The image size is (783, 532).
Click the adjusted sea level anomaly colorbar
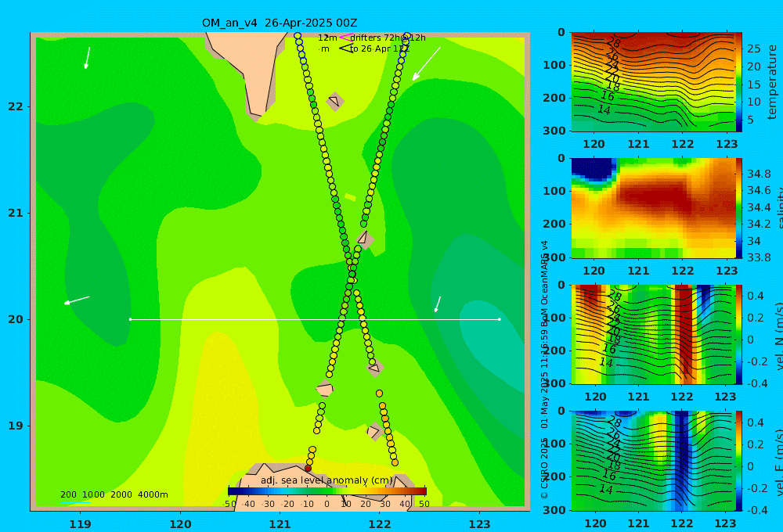point(327,491)
